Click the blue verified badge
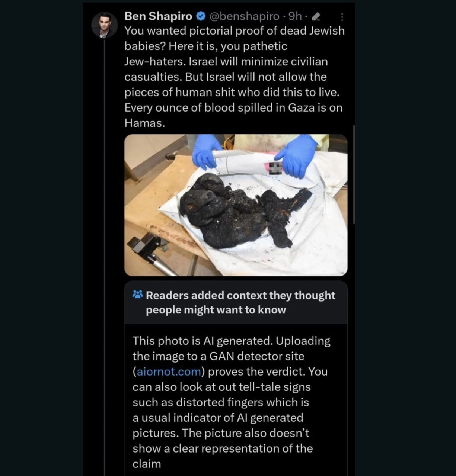Image resolution: width=456 pixels, height=476 pixels. pos(201,16)
